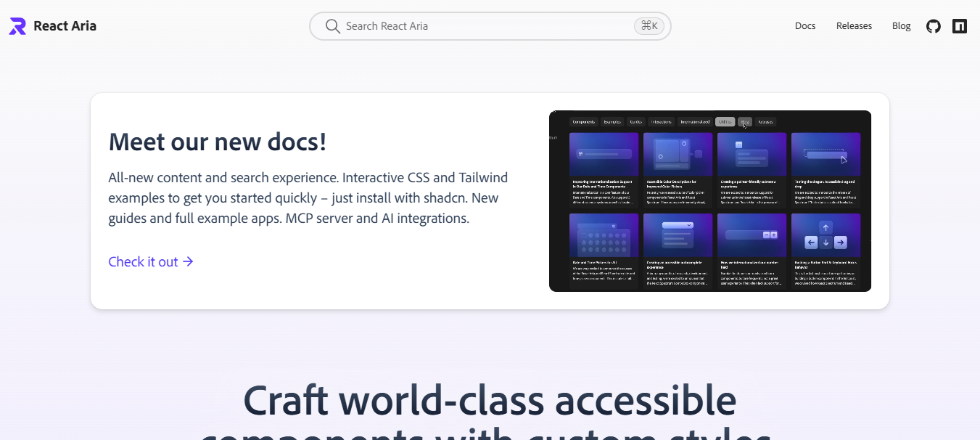Select the Utilities tab in docs preview
Screen dimensions: 980x440
pos(725,122)
